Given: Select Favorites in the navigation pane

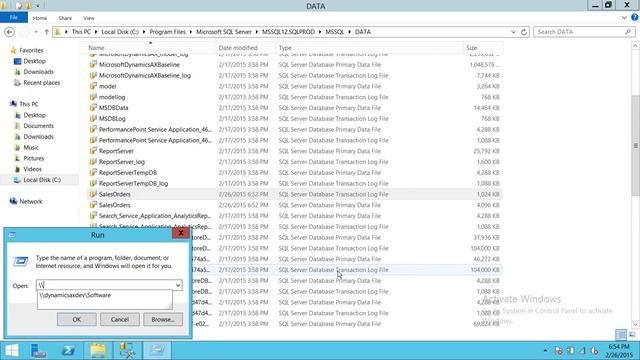Looking at the screenshot, I should click(x=31, y=50).
